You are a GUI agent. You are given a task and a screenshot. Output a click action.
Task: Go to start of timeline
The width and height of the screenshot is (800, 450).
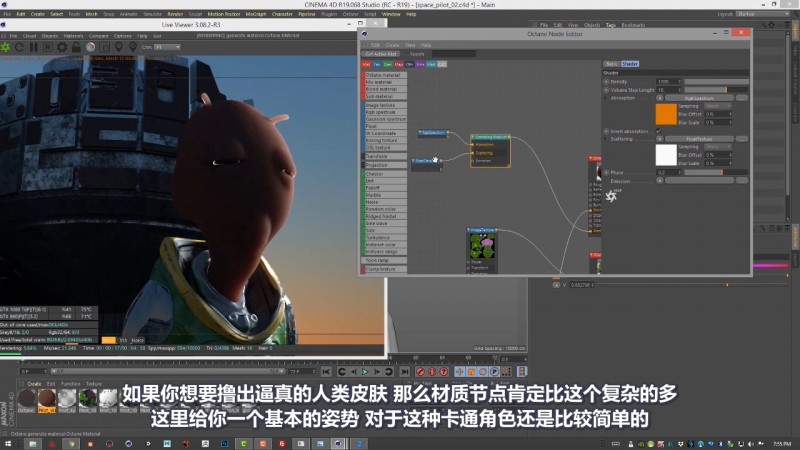tap(326, 371)
